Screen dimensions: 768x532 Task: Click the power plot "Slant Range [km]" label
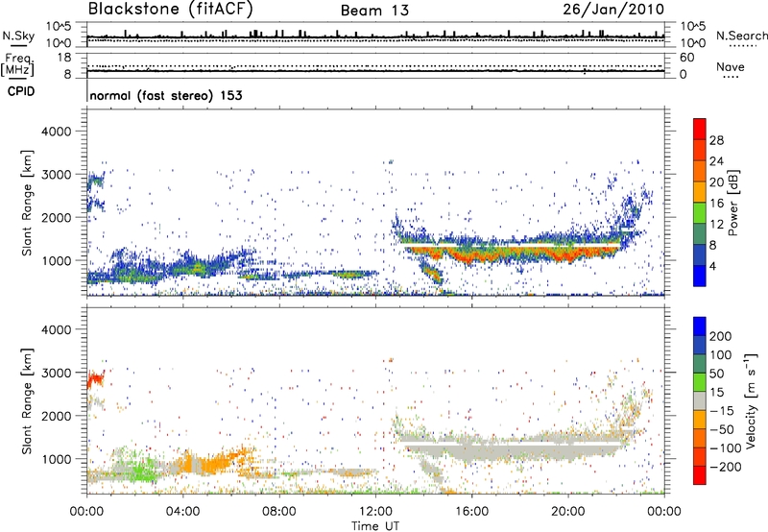pos(27,203)
